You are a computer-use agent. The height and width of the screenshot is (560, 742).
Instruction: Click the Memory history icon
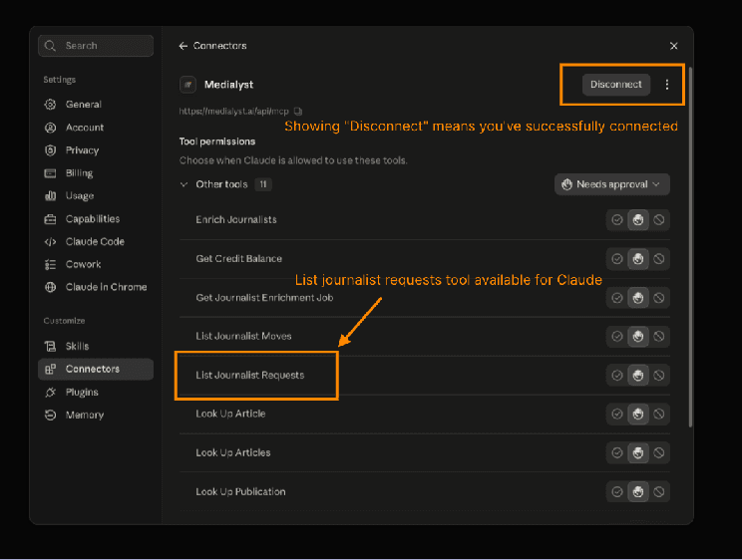50,415
